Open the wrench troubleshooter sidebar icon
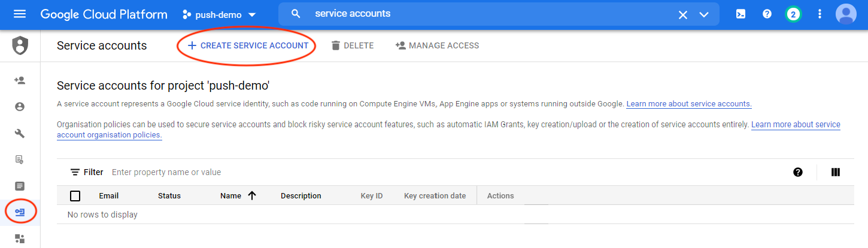Viewport: 868px width, 248px height. (20, 133)
